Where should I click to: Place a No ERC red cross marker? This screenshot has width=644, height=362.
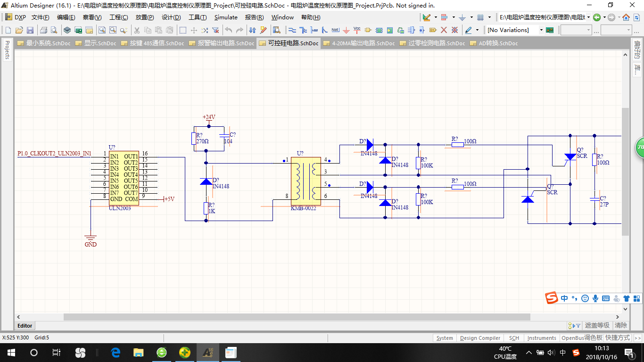[444, 30]
